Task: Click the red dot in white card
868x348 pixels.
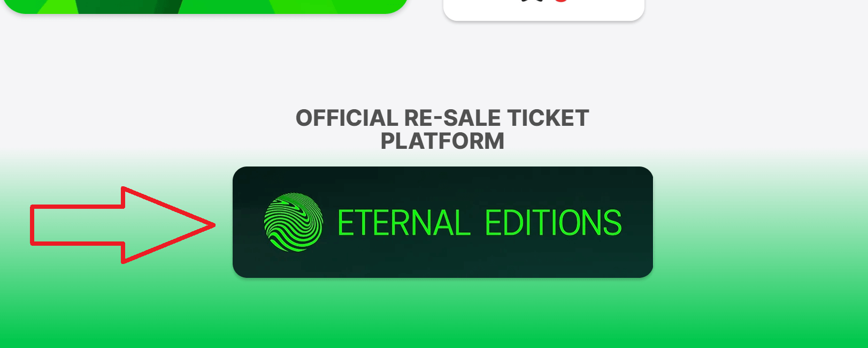Action: pos(560,1)
